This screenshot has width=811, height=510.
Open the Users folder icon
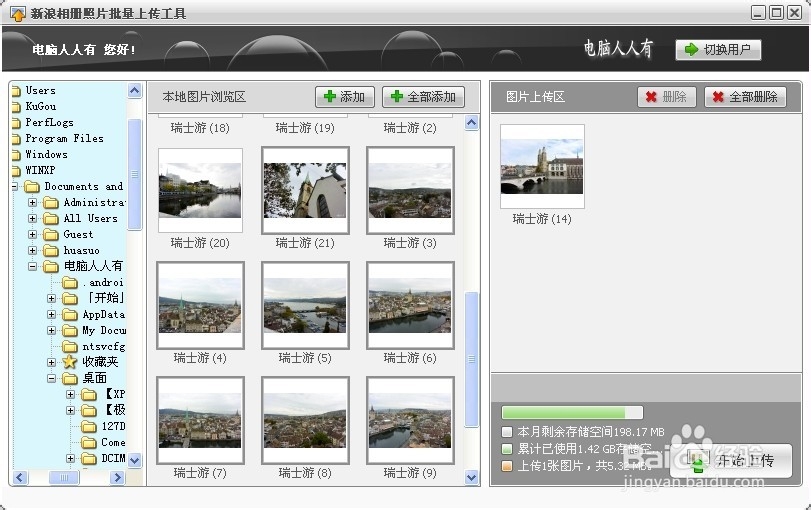[16, 91]
